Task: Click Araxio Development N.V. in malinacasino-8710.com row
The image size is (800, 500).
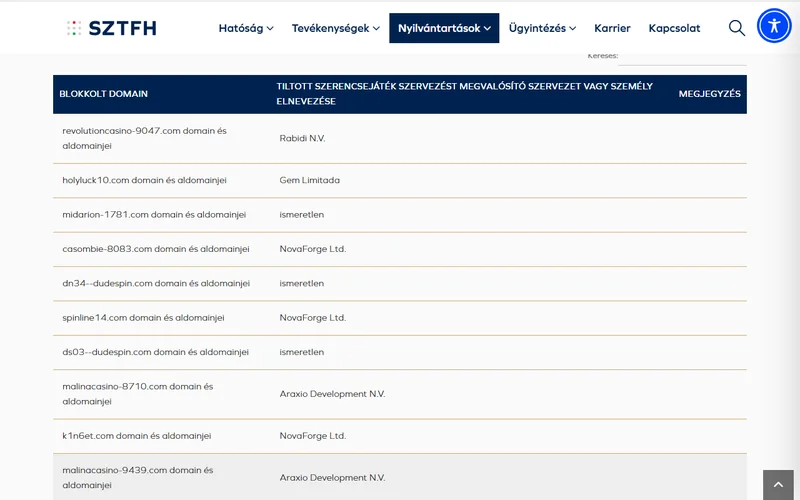Action: tap(332, 394)
